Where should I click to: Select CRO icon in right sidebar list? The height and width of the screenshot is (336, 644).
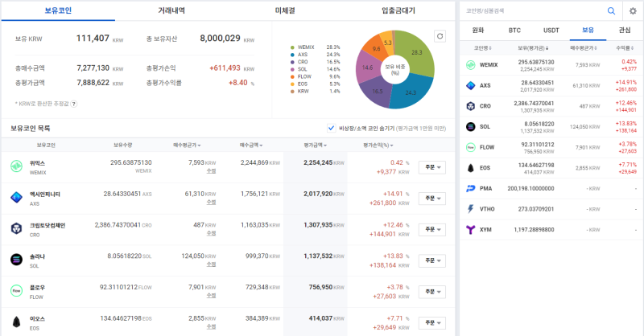471,106
